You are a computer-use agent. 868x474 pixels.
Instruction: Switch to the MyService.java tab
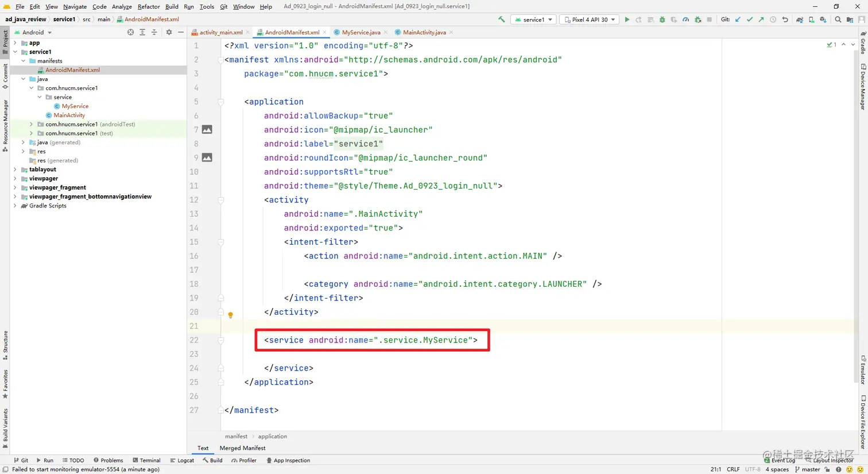[x=361, y=32]
